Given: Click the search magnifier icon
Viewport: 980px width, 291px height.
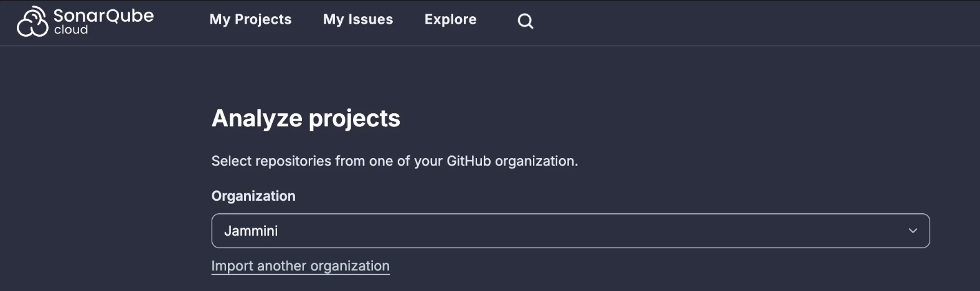Looking at the screenshot, I should (x=525, y=21).
